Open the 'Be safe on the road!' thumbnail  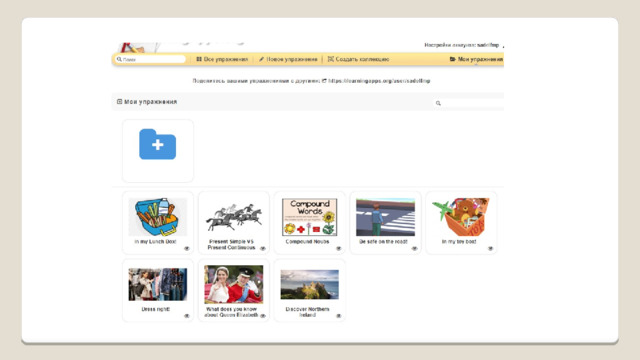[x=385, y=217]
